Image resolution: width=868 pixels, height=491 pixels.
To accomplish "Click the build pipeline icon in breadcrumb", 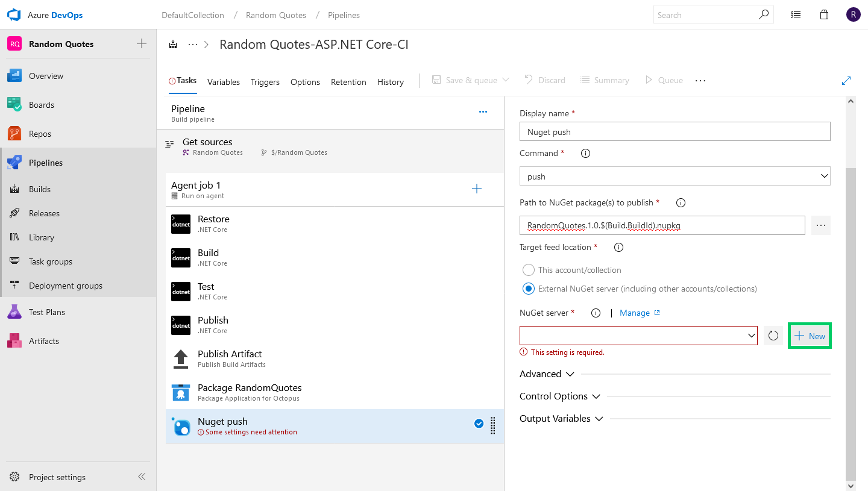I will click(x=174, y=45).
